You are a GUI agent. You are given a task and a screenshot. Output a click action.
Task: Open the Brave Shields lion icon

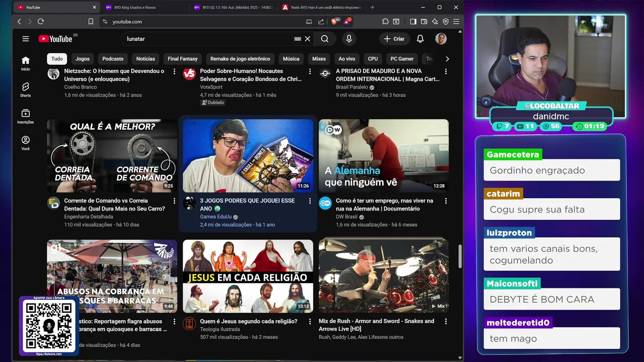(334, 22)
